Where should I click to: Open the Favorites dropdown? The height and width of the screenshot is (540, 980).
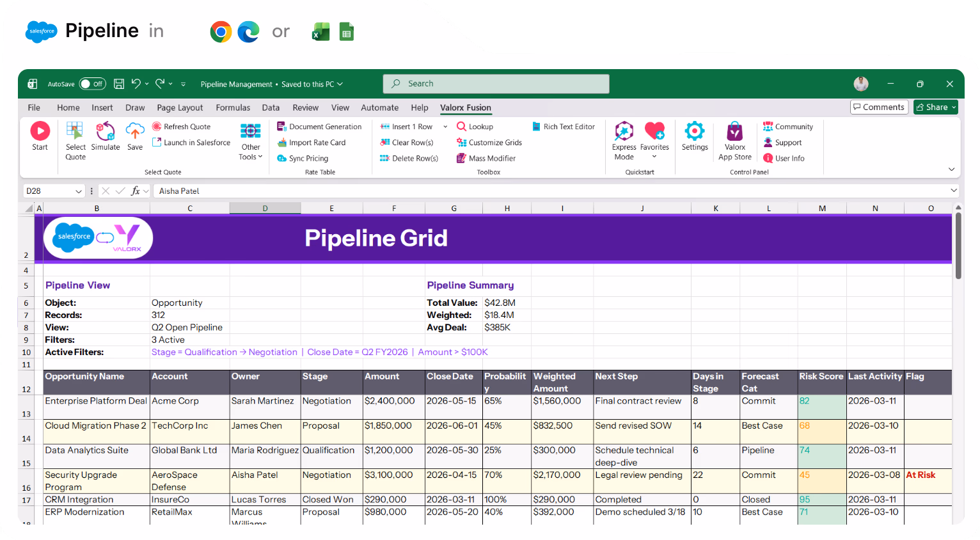[x=654, y=157]
